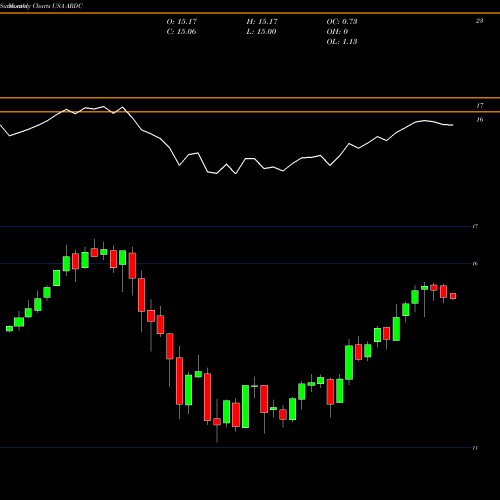Image resolution: width=500 pixels, height=500 pixels.
Task: Click the 'OL: 1.13' readout
Action: click(342, 42)
